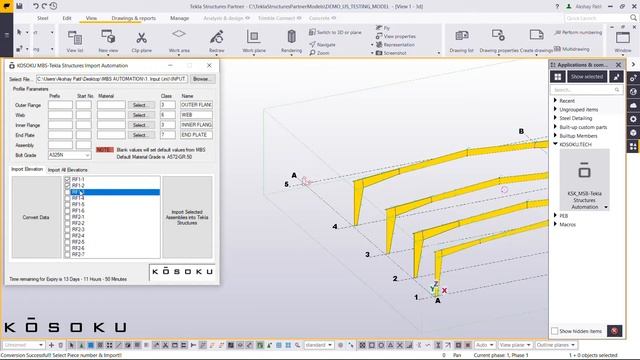The image size is (640, 360).
Task: Check the RF2-1 checkbox
Action: point(67,217)
